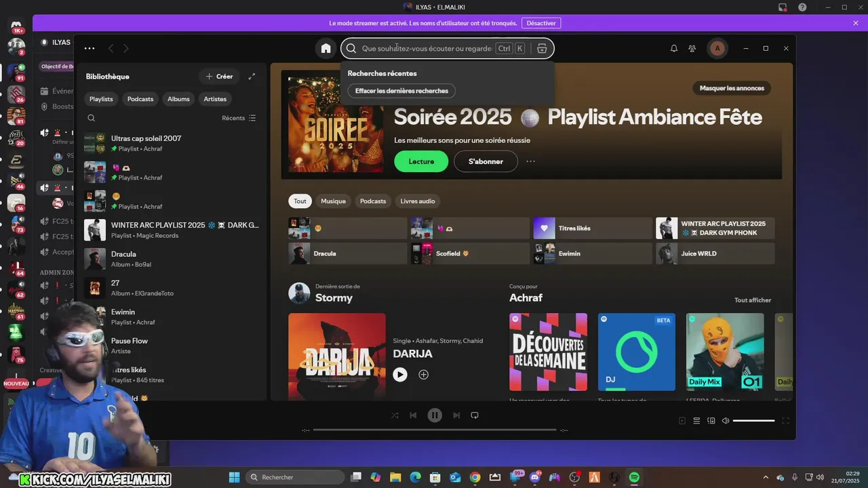
Task: Open the profile avatar 'A' menu
Action: coord(717,48)
